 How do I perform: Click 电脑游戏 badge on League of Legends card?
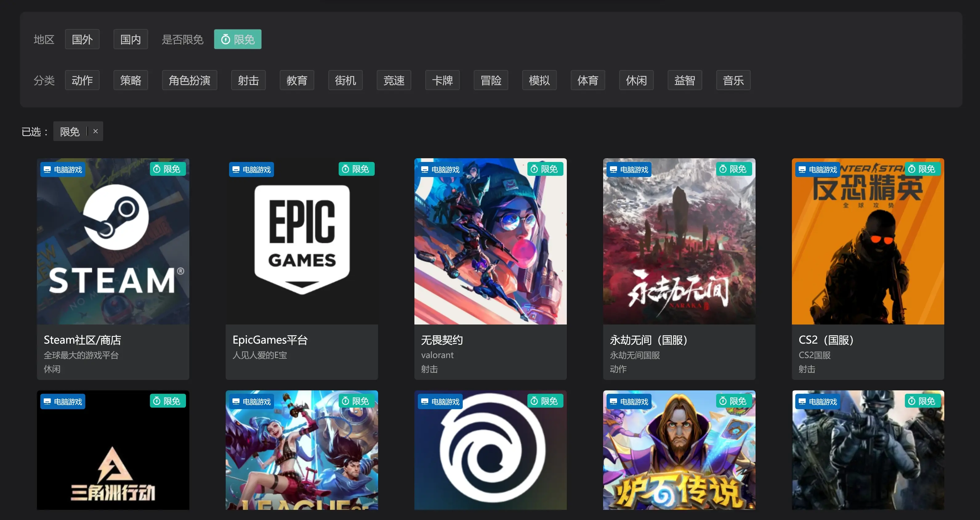click(252, 401)
